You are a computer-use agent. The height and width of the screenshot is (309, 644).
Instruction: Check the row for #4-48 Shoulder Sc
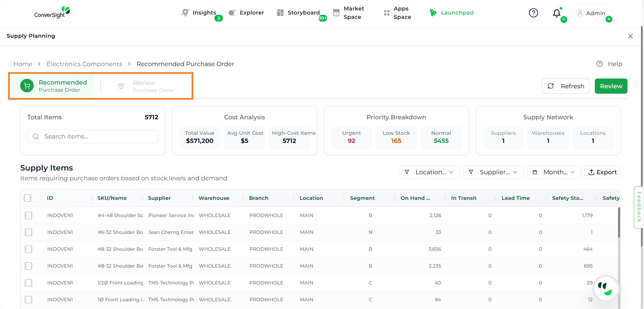[x=29, y=215]
